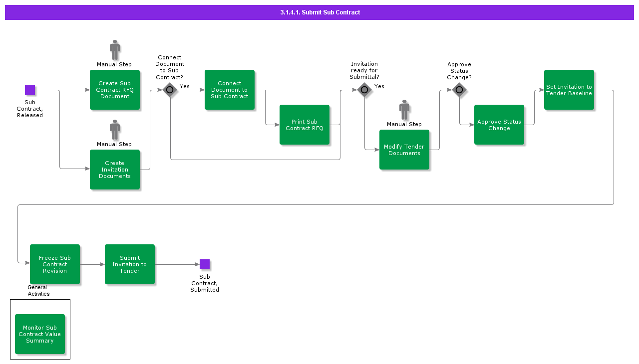
Task: Click the Freeze Sub Contract Revision box
Action: (55, 264)
